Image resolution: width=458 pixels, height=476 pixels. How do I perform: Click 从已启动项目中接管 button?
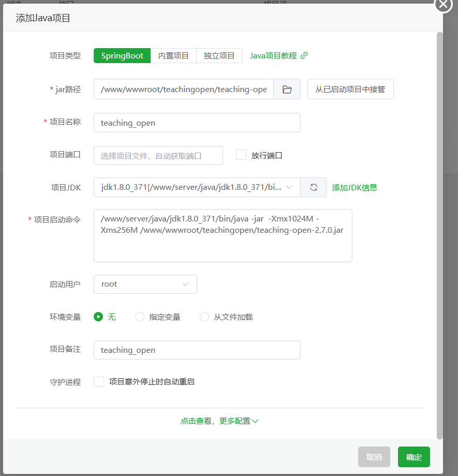pos(350,89)
